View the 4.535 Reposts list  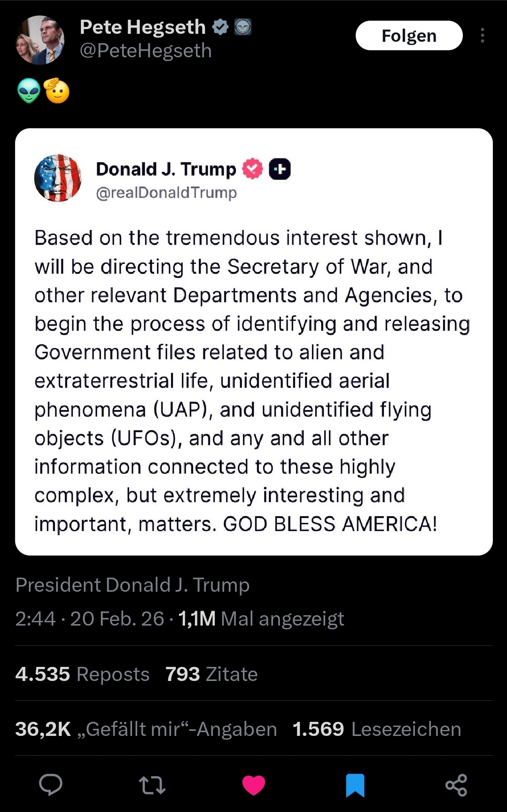82,674
